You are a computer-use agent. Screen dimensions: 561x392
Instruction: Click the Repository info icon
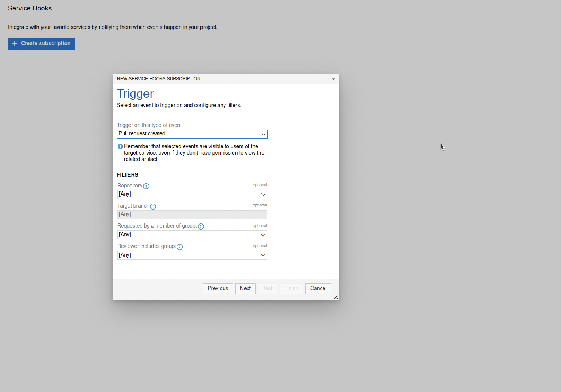pos(146,186)
